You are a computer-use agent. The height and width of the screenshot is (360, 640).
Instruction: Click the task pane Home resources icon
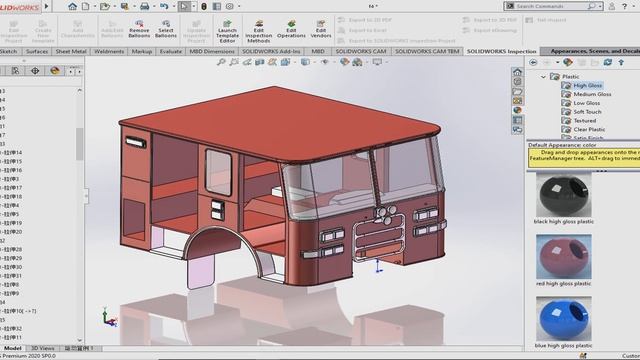(517, 72)
